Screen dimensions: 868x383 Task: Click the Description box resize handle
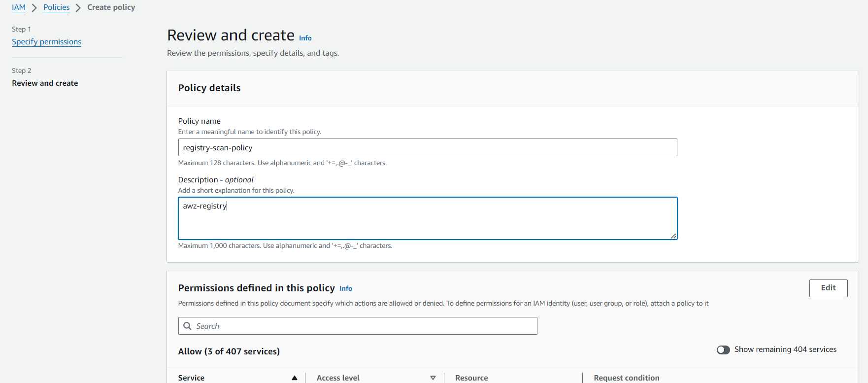[673, 236]
